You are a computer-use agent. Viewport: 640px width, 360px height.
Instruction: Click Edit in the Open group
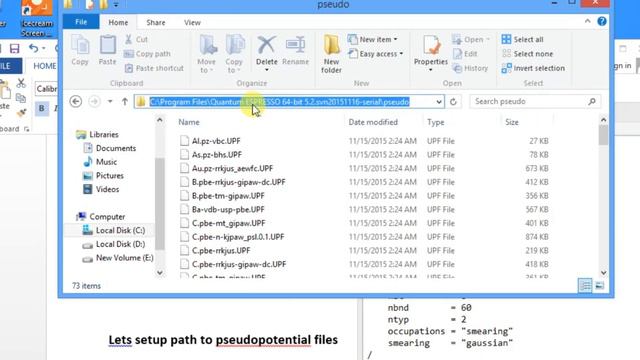click(x=465, y=54)
